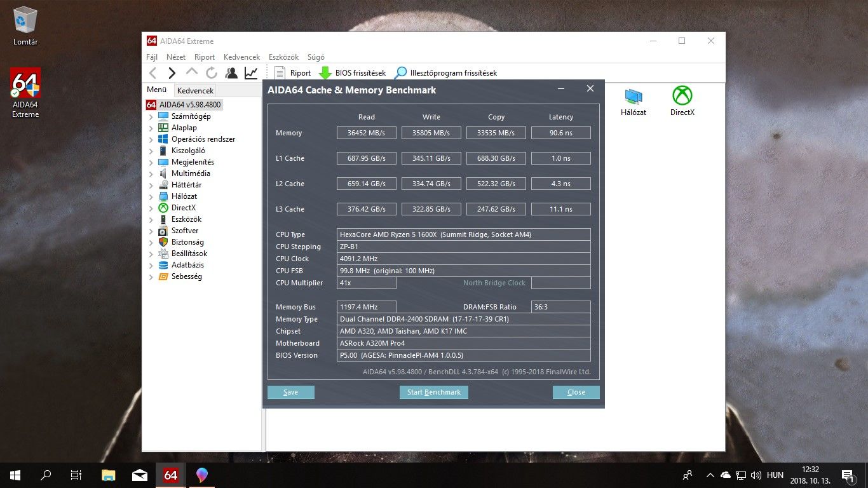Open File Explorer from taskbar
Screen dimensions: 868x488
pos(109,475)
